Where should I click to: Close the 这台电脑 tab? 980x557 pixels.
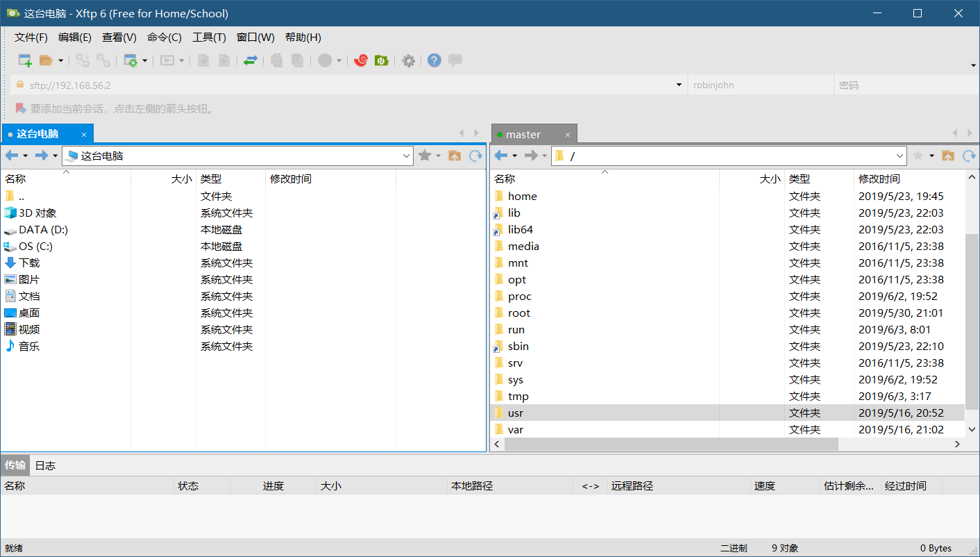(x=84, y=135)
